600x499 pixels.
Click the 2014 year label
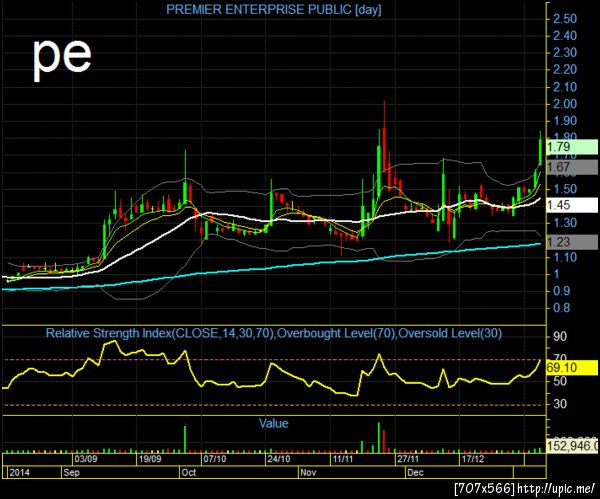pos(19,472)
